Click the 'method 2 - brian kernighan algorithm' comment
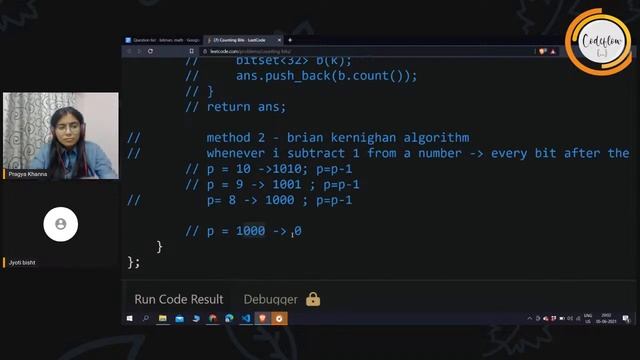 coord(338,138)
